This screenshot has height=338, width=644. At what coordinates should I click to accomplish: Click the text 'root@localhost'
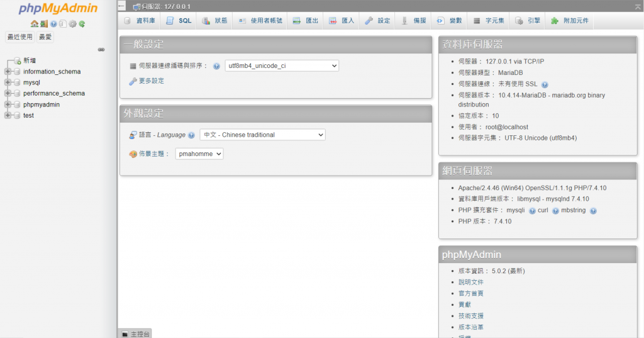[x=507, y=127]
